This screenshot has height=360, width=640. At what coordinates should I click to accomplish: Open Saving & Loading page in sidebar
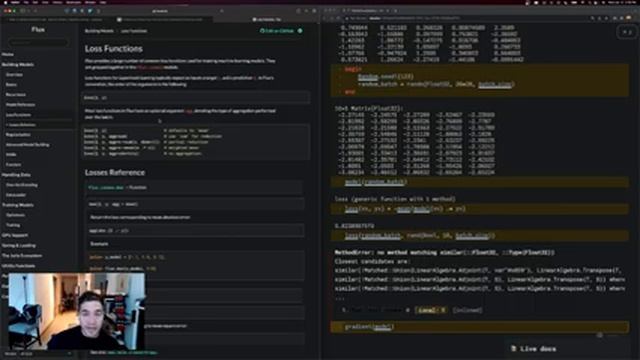coord(18,245)
